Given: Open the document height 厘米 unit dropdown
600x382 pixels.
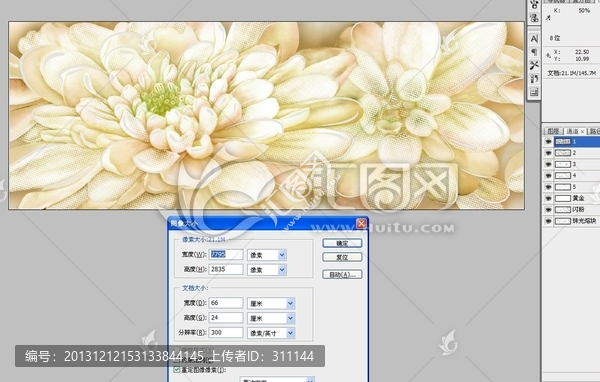Looking at the screenshot, I should [x=290, y=318].
